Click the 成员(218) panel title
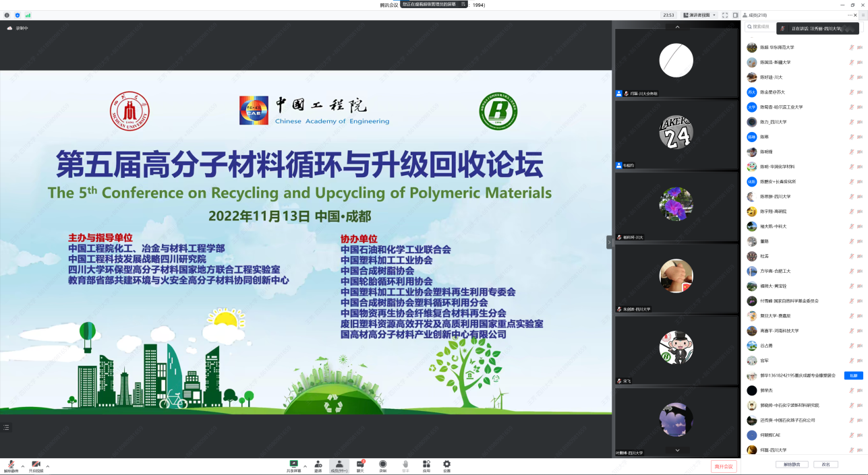 [757, 15]
